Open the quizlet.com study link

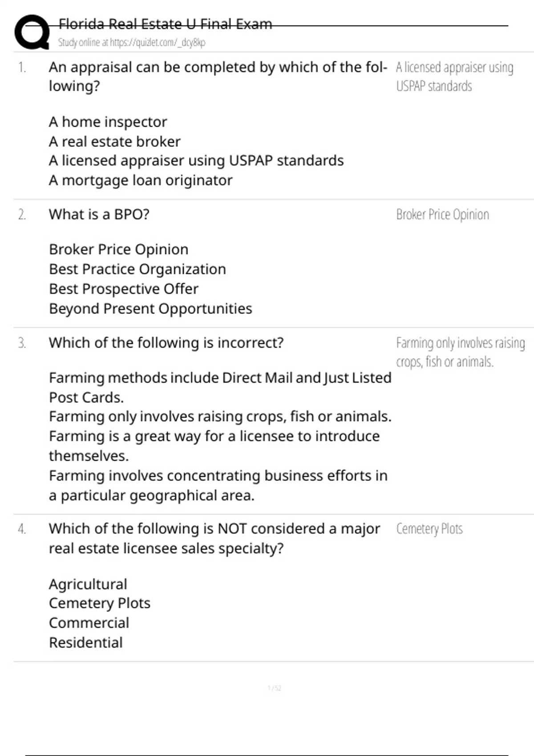point(132,43)
